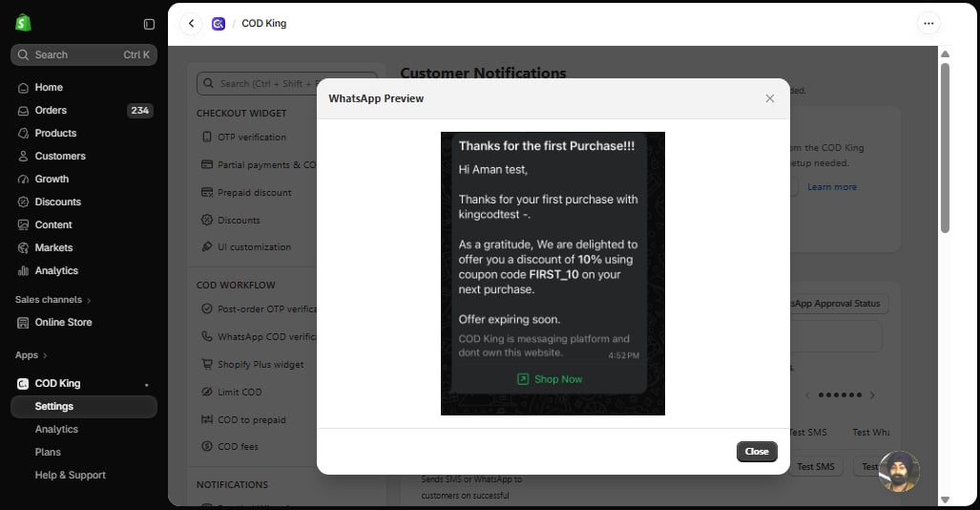Viewport: 980px width, 510px height.
Task: Toggle the sidebar collapse icon
Action: point(149,24)
